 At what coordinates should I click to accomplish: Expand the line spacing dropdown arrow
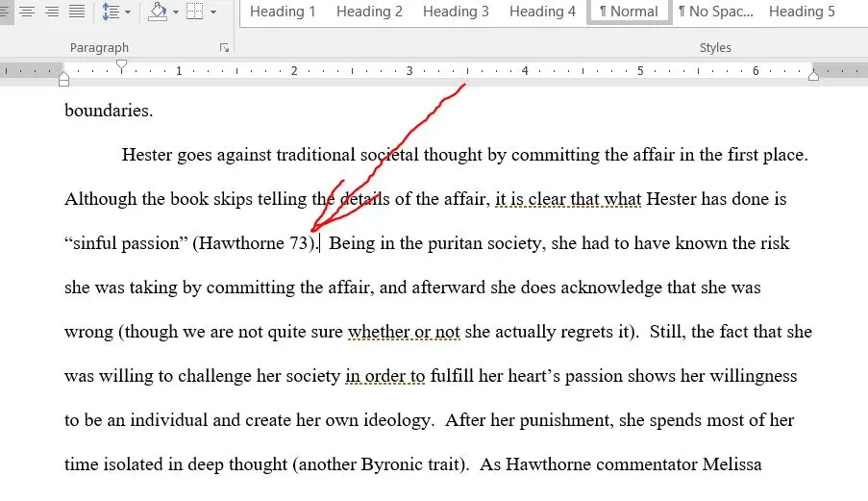click(x=128, y=12)
